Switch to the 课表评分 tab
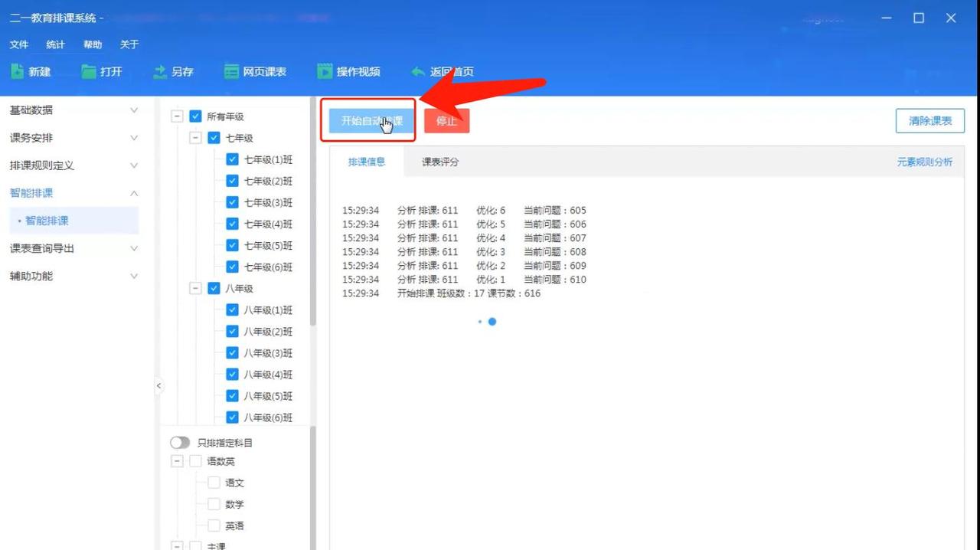980x550 pixels. [x=440, y=162]
